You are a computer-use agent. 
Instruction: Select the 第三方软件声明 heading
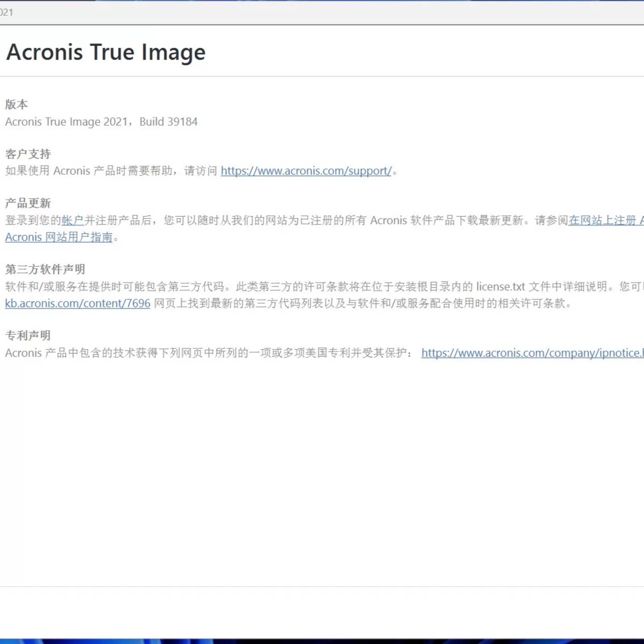[x=45, y=269]
